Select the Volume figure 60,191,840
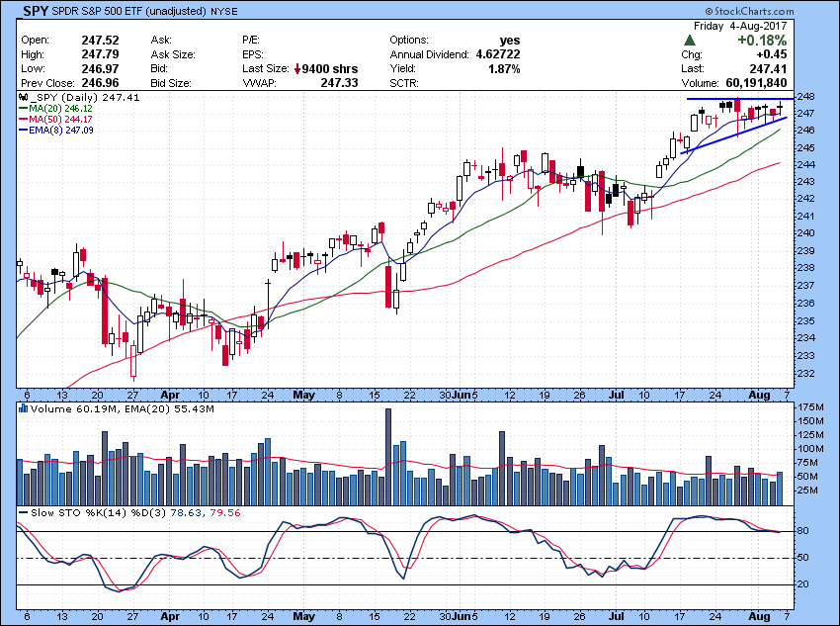 click(x=756, y=83)
